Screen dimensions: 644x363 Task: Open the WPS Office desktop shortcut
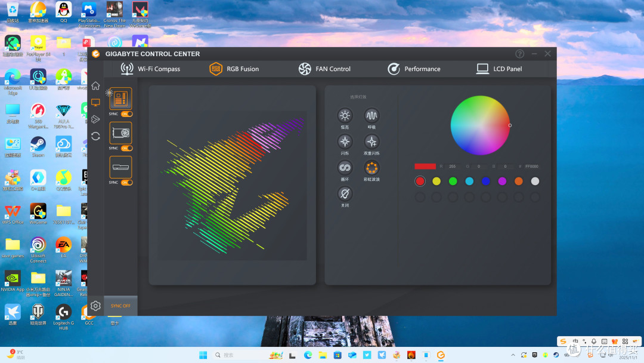(x=13, y=214)
